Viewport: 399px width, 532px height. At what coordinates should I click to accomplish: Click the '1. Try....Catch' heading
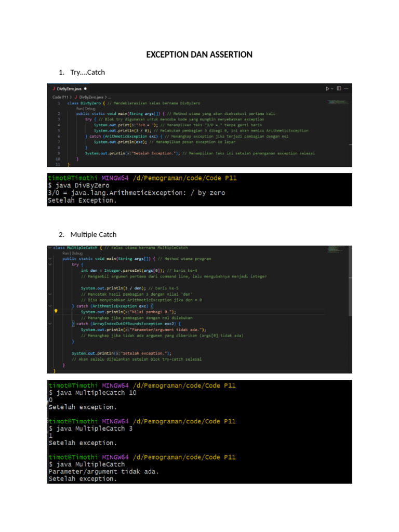tap(82, 72)
